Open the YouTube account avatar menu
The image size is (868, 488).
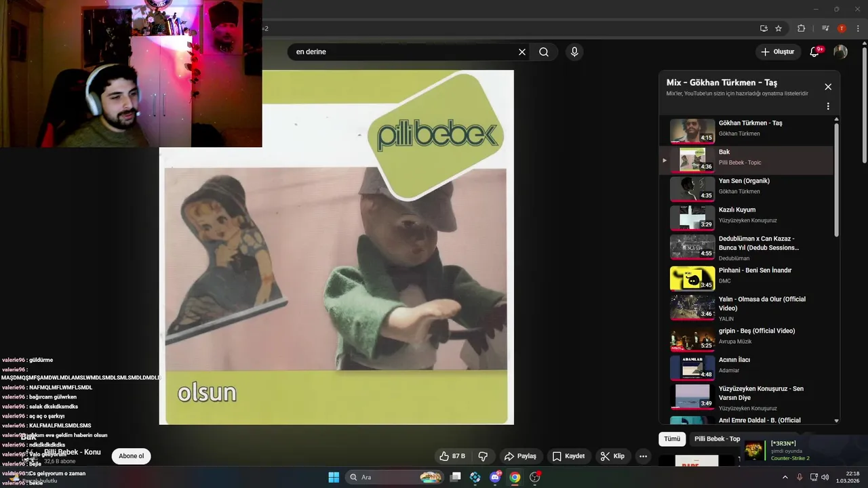click(x=840, y=52)
